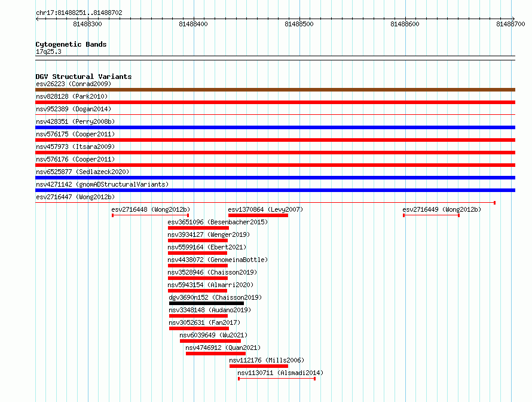This screenshot has width=532, height=402.
Task: Click ruler position 81488400
Action: coord(194,24)
